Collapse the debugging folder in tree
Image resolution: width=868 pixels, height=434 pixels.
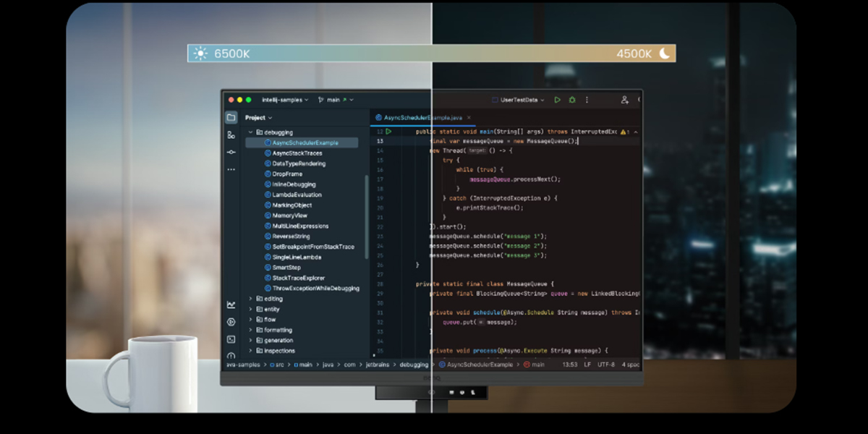[251, 132]
